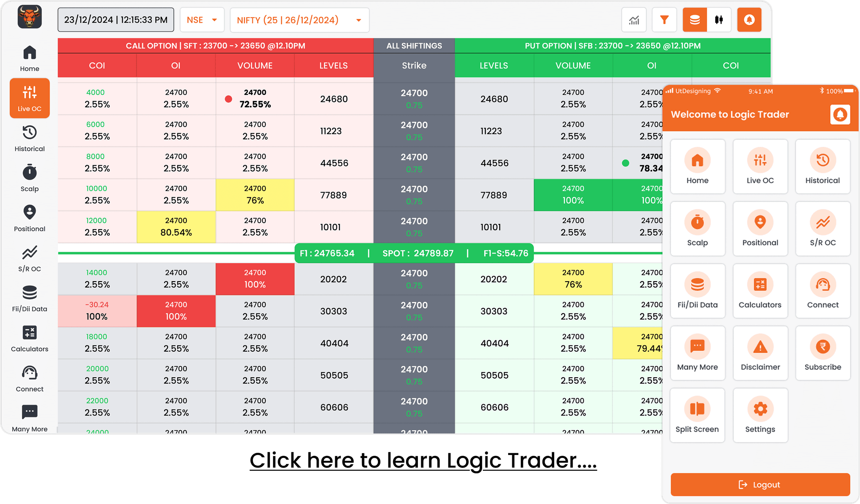Click the chart analysis icon in top toolbar
Image resolution: width=860 pixels, height=504 pixels.
pos(634,20)
